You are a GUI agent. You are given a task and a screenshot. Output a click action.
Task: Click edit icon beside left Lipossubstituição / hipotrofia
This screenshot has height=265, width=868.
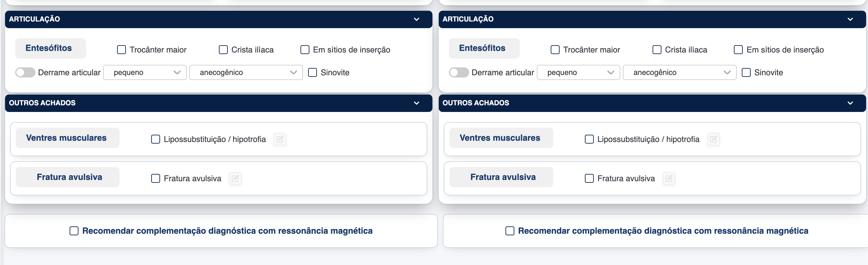280,139
